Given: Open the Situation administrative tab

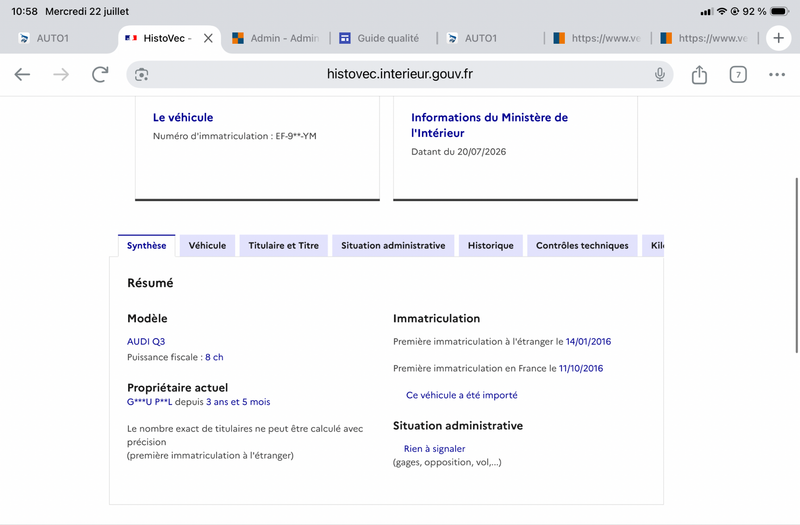Looking at the screenshot, I should click(x=393, y=245).
